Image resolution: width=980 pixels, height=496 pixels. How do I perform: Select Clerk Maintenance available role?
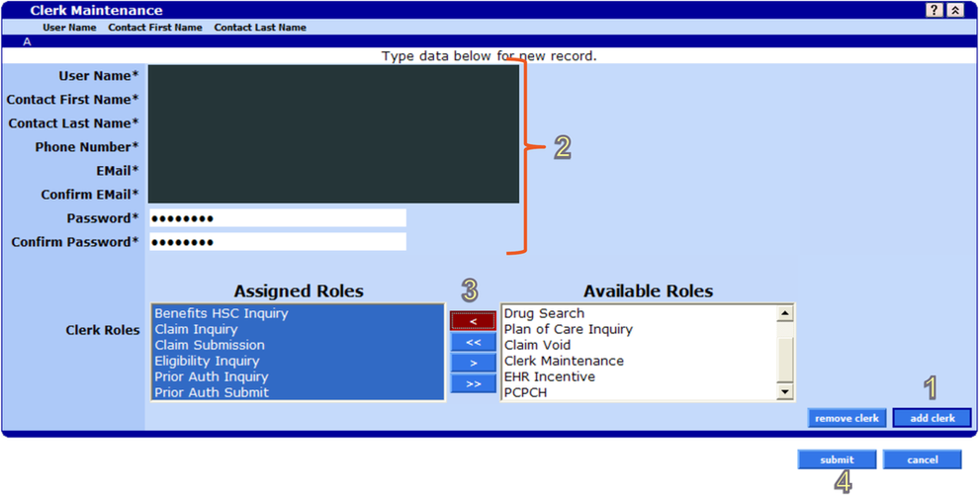[638, 361]
